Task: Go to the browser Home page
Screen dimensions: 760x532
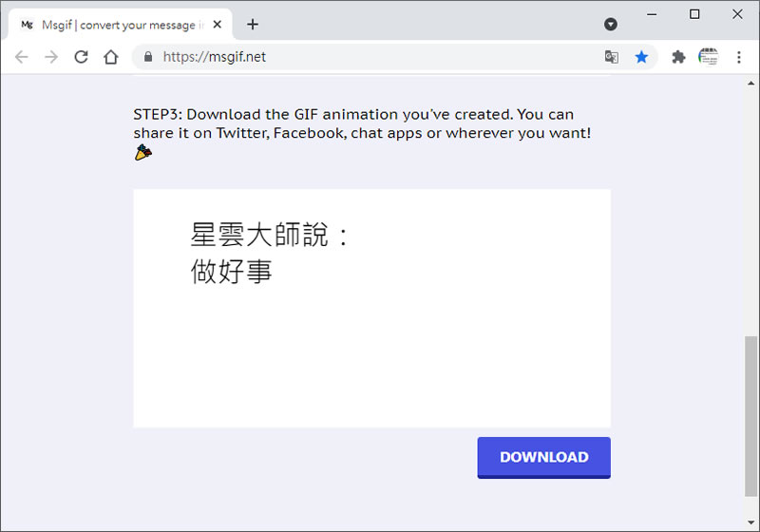Action: (111, 57)
